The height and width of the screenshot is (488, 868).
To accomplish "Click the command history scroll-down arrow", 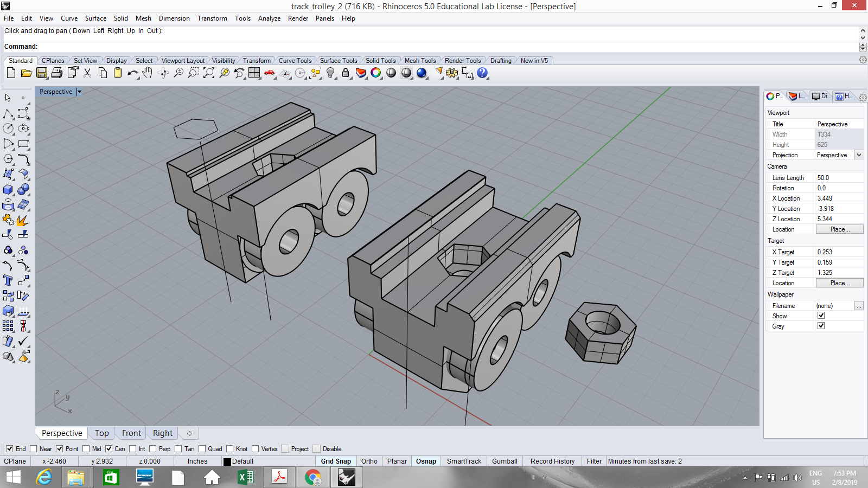I will coord(863,37).
